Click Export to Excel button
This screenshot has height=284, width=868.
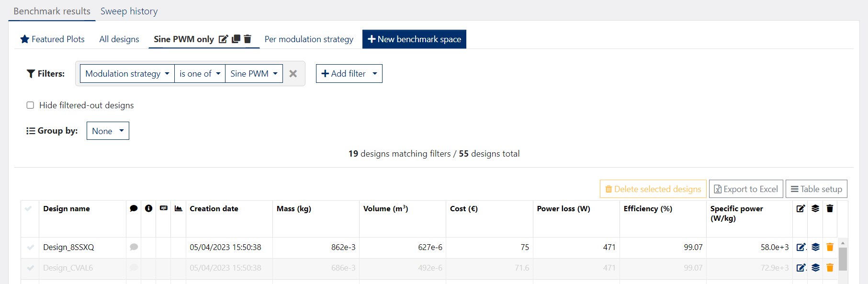[745, 189]
